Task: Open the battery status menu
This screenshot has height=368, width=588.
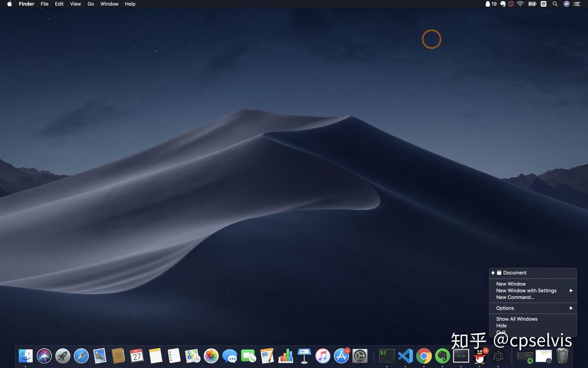Action: 532,4
